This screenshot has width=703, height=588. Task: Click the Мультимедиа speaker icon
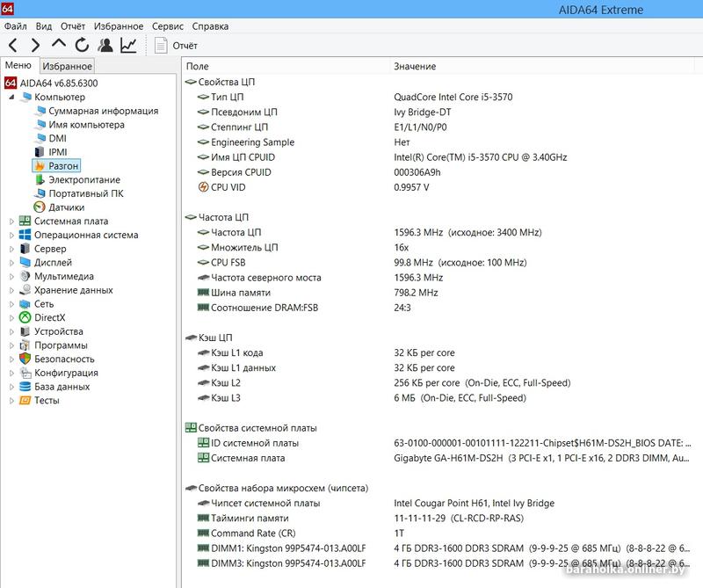(x=25, y=276)
